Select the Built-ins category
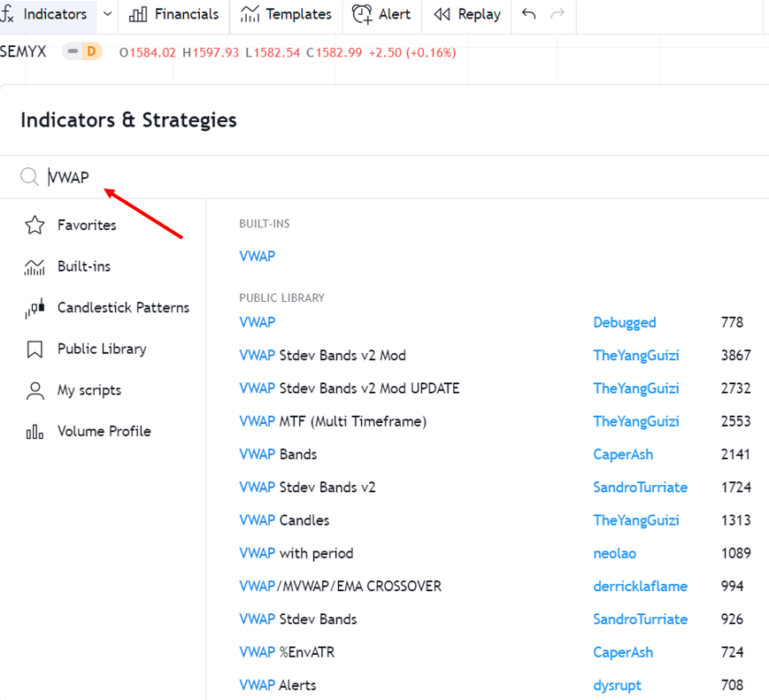Image resolution: width=769 pixels, height=700 pixels. (x=83, y=266)
